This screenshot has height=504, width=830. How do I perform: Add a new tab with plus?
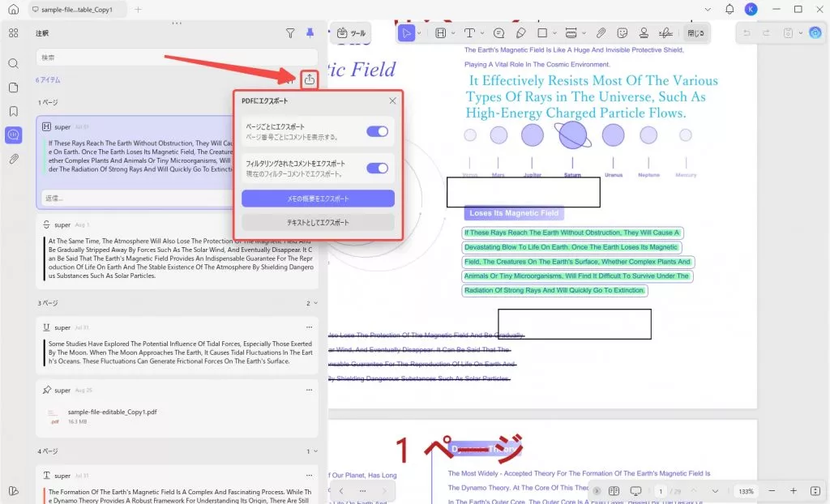click(x=138, y=10)
